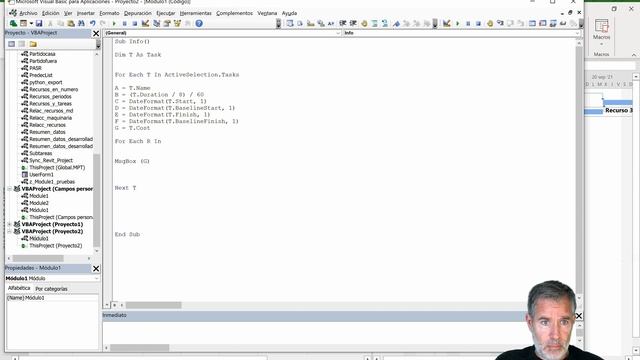
Task: Switch to the Alfabética properties tab
Action: coord(19,288)
